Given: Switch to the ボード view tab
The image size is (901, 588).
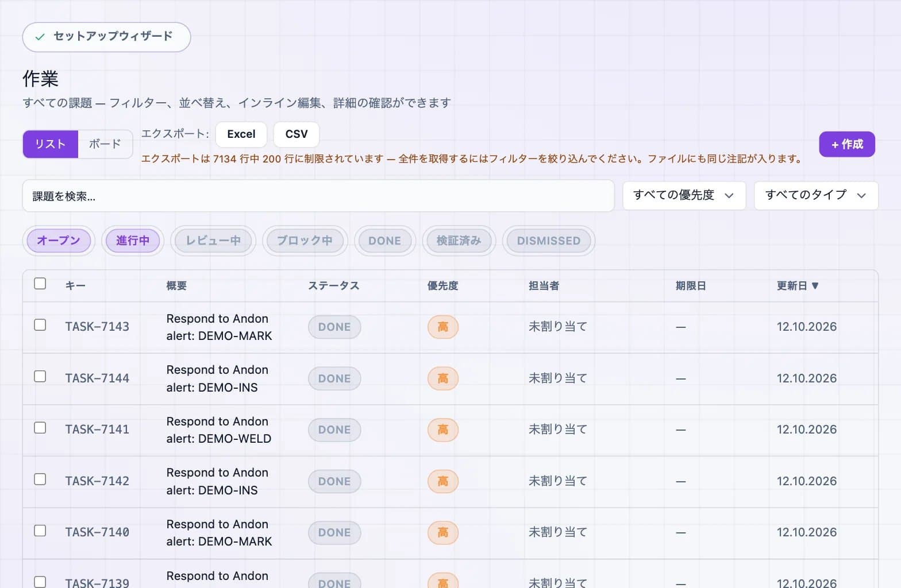Looking at the screenshot, I should pos(105,144).
